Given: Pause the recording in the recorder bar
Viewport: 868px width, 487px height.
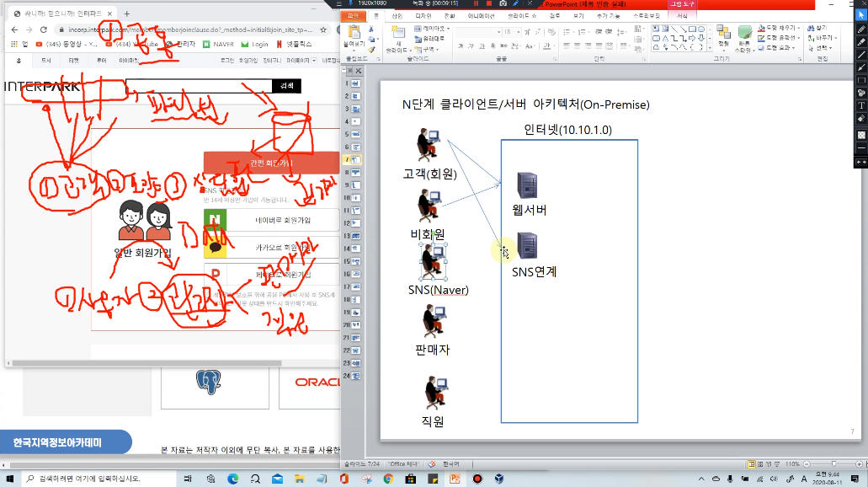Looking at the screenshot, I should [476, 3].
